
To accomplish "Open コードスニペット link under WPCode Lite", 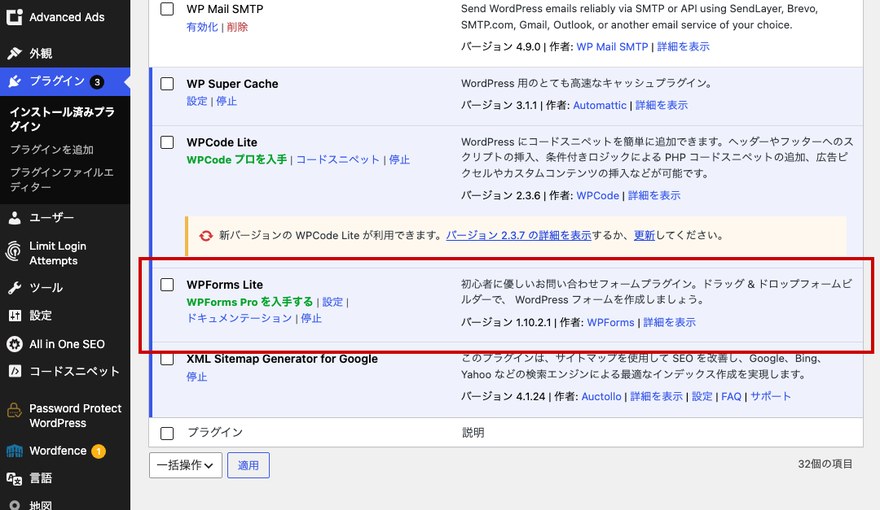I will pos(338,160).
